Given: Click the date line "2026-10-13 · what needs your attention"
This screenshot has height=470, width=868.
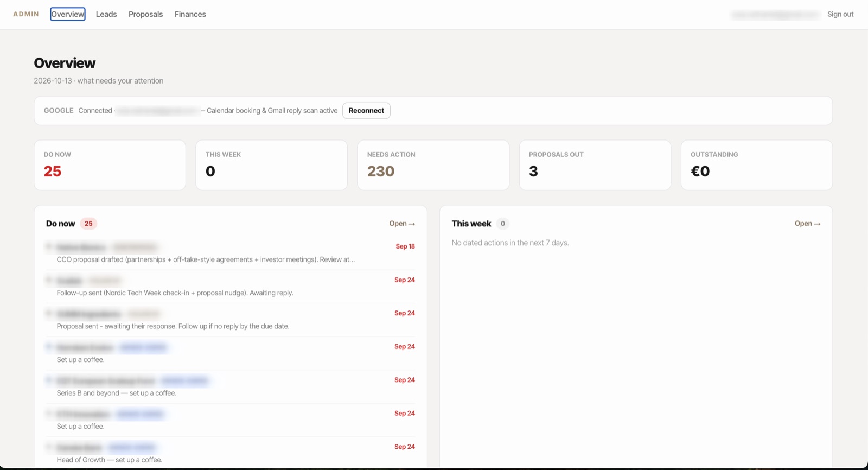Looking at the screenshot, I should click(99, 81).
